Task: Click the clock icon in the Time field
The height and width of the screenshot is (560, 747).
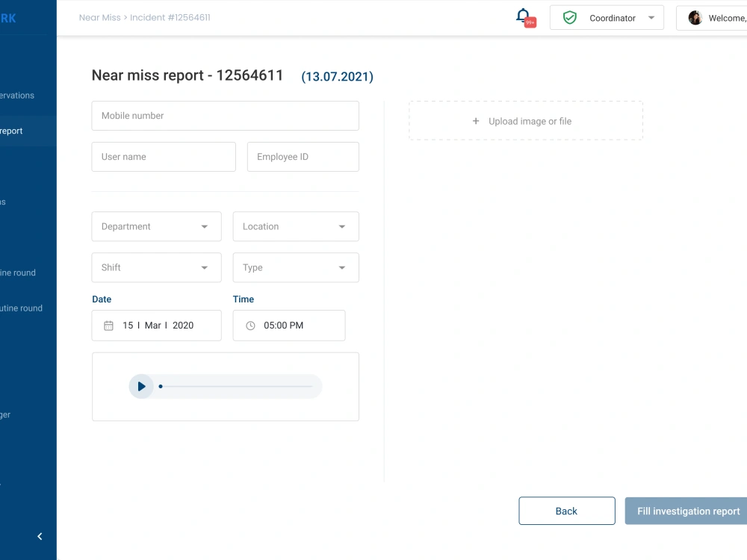Action: pos(251,325)
